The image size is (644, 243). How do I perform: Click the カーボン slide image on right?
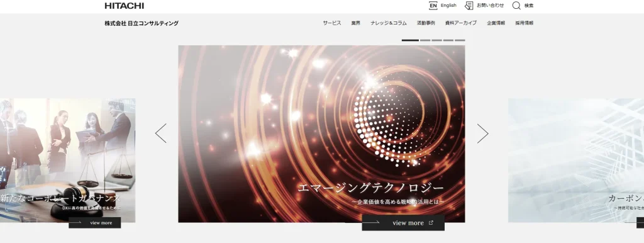[x=576, y=161]
